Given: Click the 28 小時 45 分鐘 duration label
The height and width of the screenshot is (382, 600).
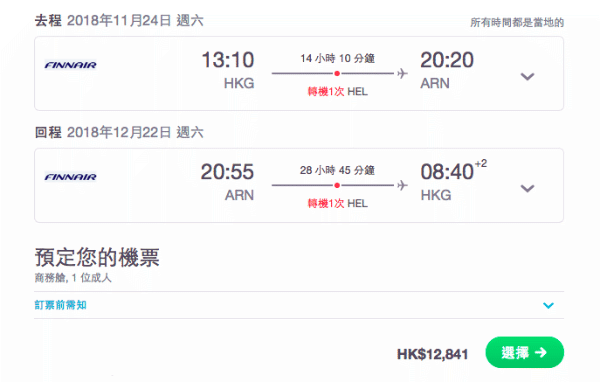Looking at the screenshot, I should click(337, 170).
